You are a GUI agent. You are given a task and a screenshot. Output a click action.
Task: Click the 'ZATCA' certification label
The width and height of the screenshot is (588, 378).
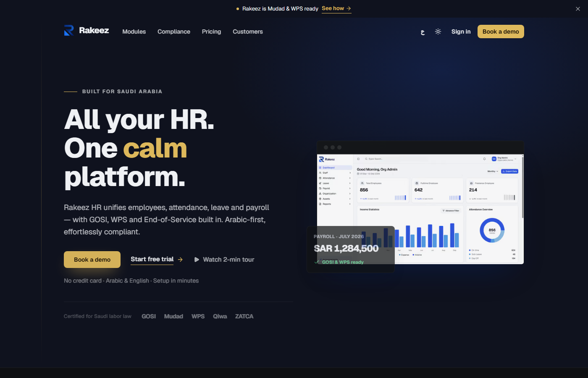tap(244, 316)
